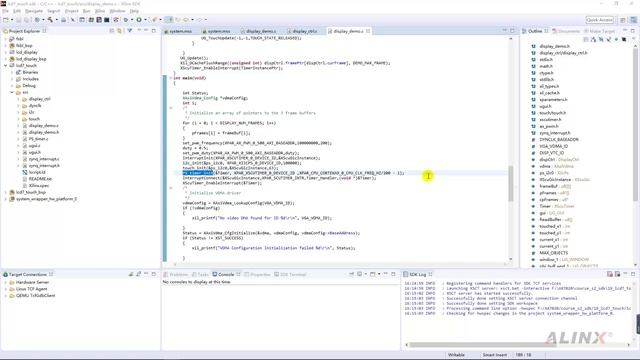This screenshot has width=640, height=360.
Task: Click the Debug bug toolbar icon
Action: [x=126, y=20]
